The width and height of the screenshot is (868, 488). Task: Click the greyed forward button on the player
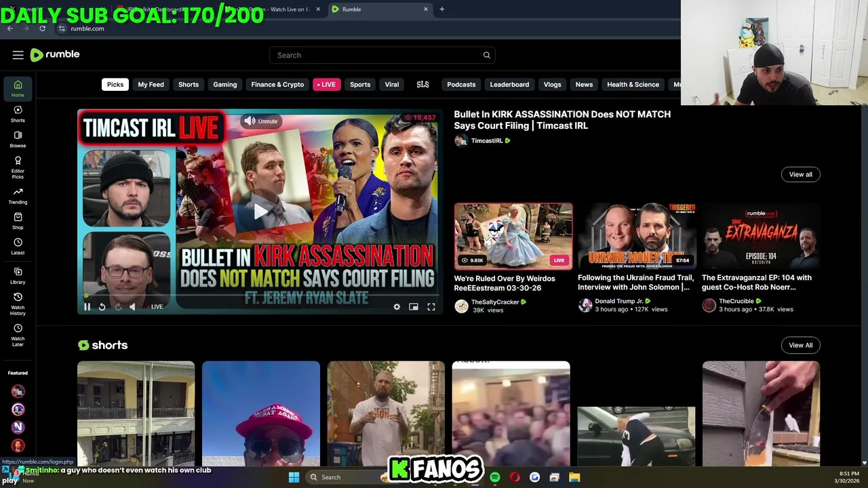click(117, 307)
